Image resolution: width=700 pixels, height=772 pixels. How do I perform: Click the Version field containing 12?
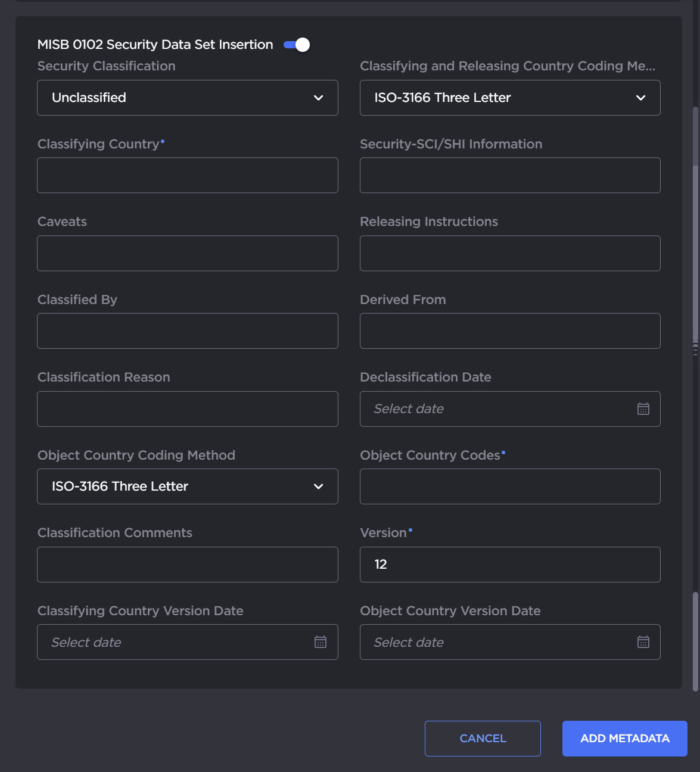pos(509,565)
